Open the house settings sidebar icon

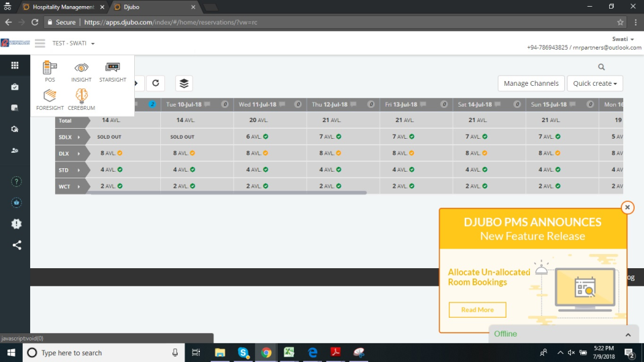(15, 129)
